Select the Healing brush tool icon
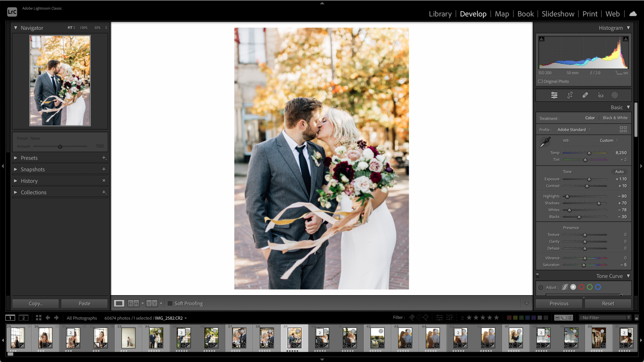Image resolution: width=644 pixels, height=362 pixels. coord(585,95)
